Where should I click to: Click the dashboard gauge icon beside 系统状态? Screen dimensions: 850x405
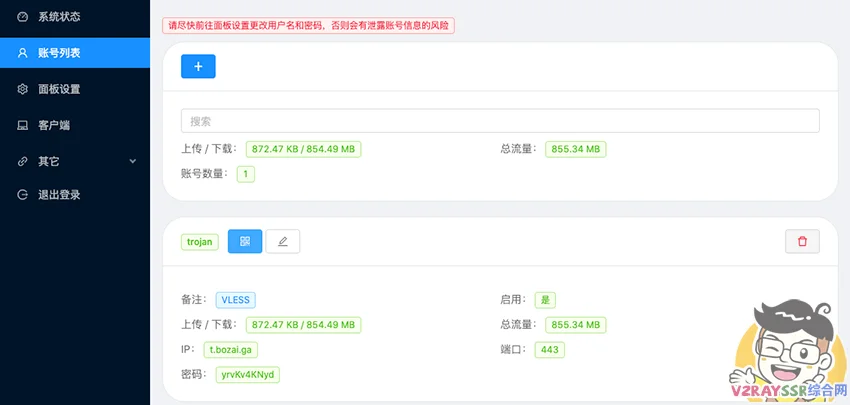click(x=22, y=17)
